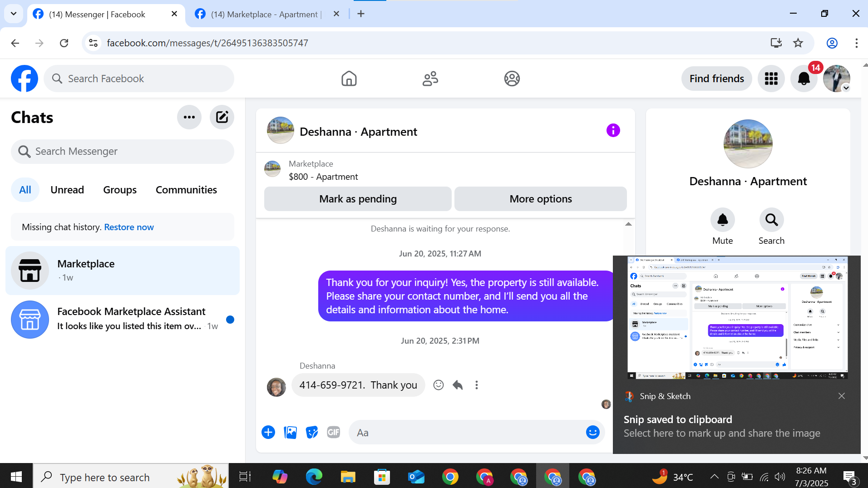Open the Facebook menu grid icon

(771, 79)
